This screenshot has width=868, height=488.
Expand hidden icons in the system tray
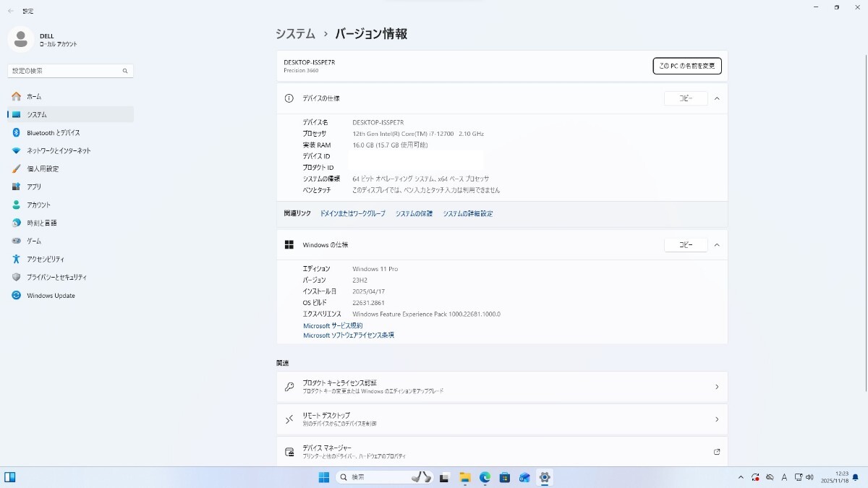[740, 477]
